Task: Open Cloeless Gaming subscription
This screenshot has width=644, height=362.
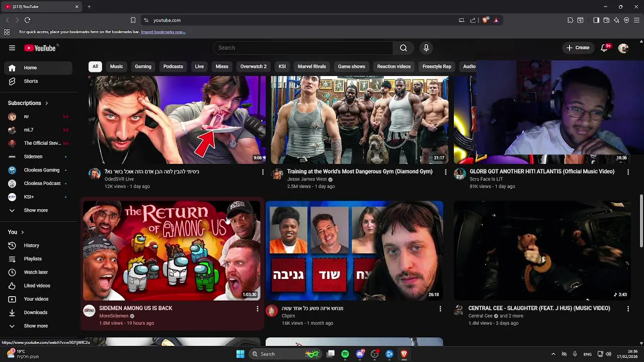Action: click(x=38, y=170)
